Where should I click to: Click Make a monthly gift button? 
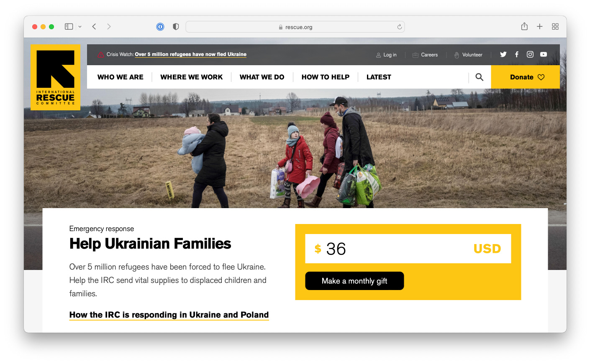pos(354,281)
